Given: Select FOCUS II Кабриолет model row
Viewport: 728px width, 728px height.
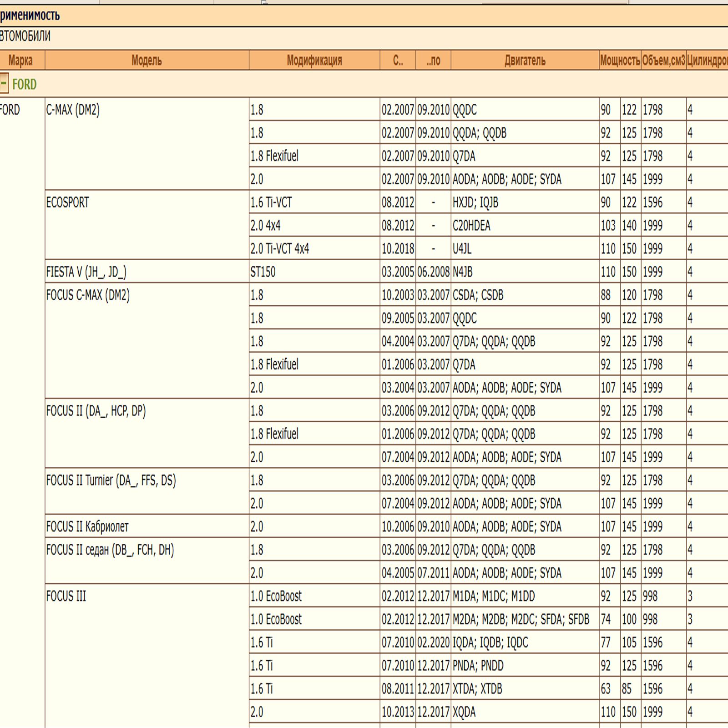Looking at the screenshot, I should (x=87, y=526).
